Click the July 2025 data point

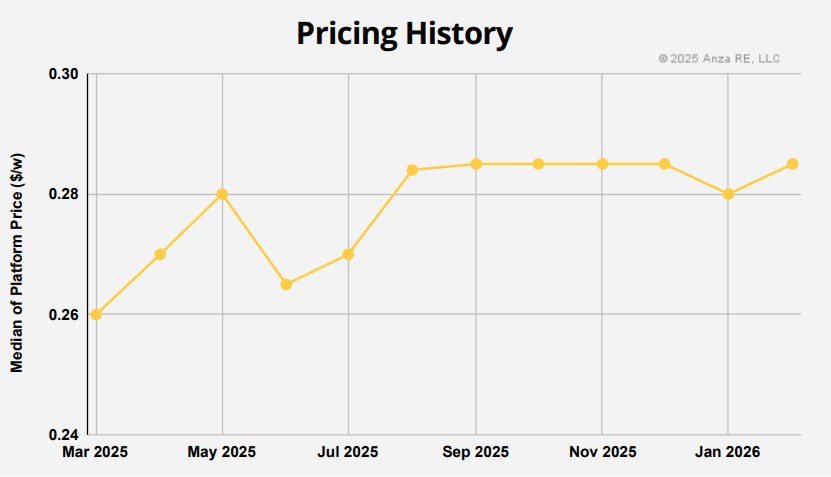(x=348, y=254)
